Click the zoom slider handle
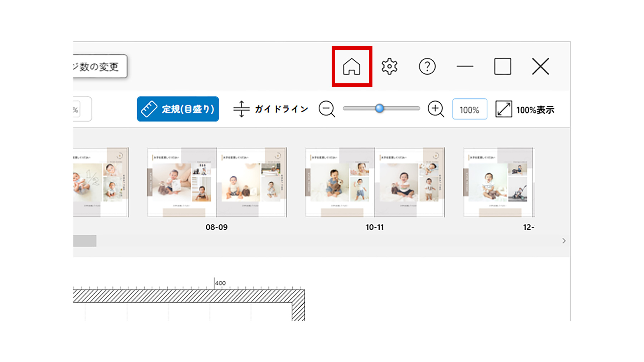The width and height of the screenshot is (644, 362). pyautogui.click(x=380, y=108)
